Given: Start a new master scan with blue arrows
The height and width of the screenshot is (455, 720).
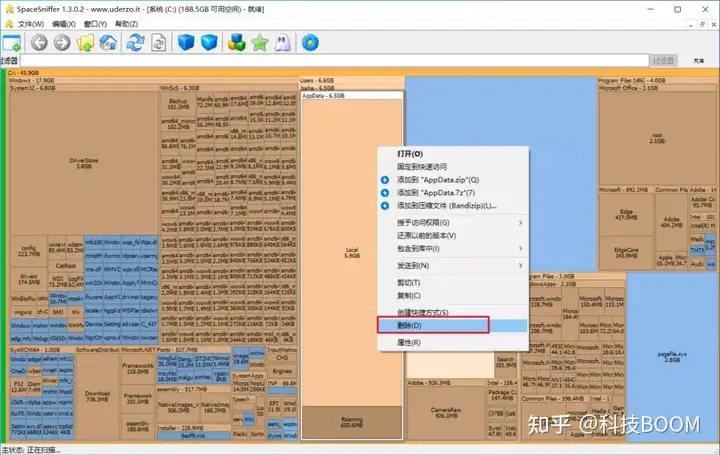Looking at the screenshot, I should pos(135,43).
